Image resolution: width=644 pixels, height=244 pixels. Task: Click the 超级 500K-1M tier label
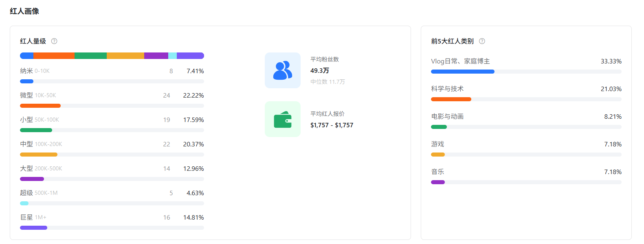click(39, 193)
